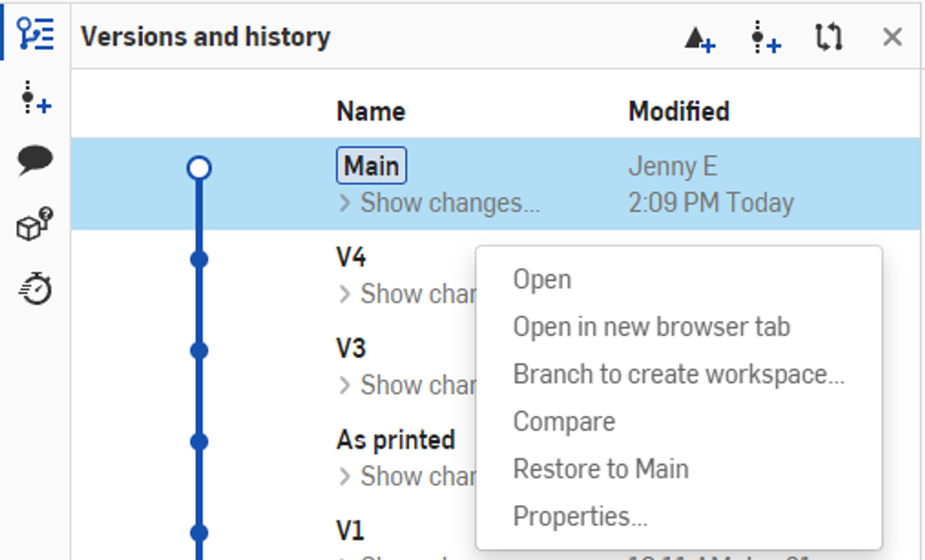925x560 pixels.
Task: Select Branch to create workspace menu item
Action: pyautogui.click(x=679, y=374)
